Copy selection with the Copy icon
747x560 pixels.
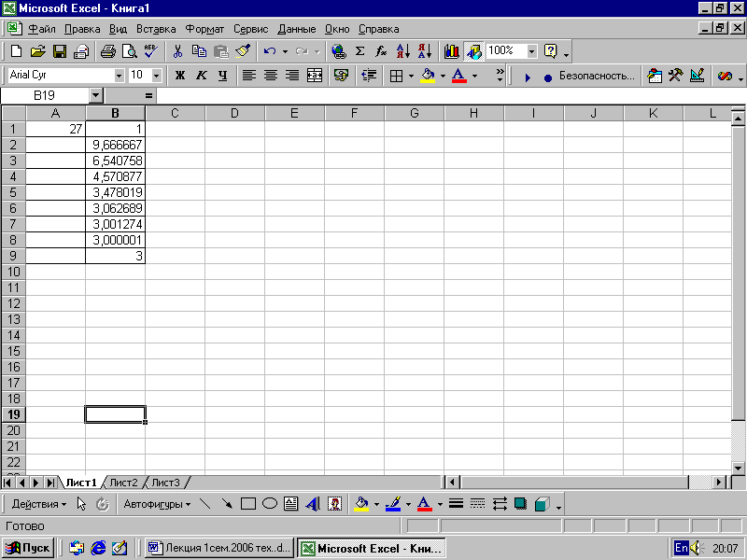pyautogui.click(x=199, y=51)
